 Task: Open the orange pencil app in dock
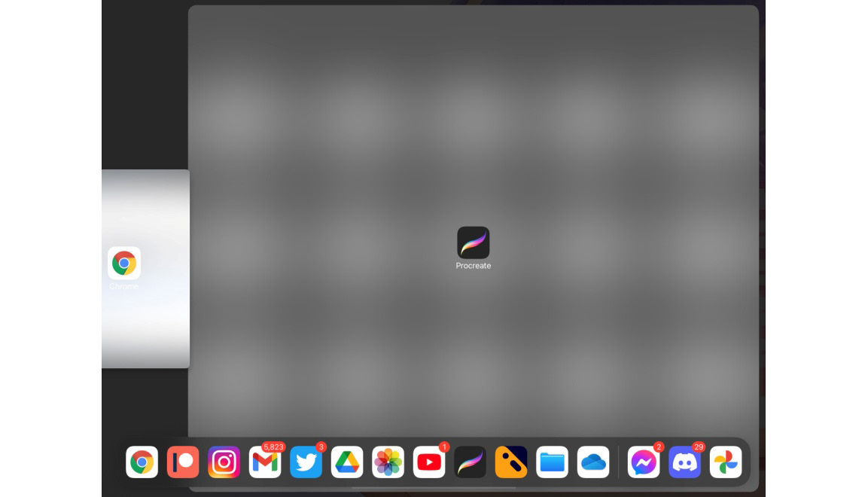(511, 462)
